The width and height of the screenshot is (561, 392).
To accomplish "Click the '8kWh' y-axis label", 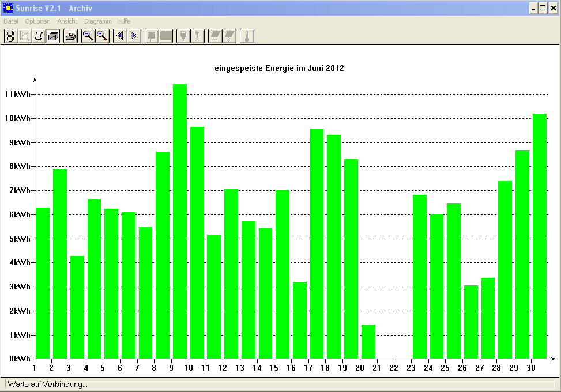I will pos(20,166).
